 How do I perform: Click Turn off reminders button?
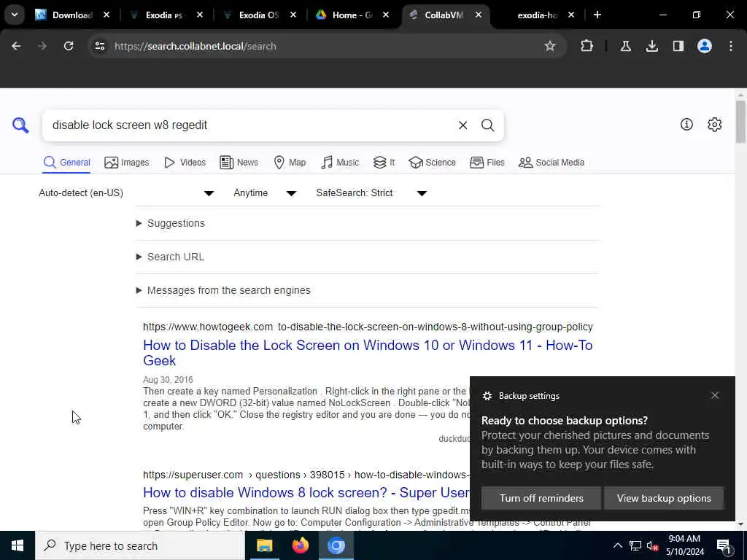click(x=541, y=498)
